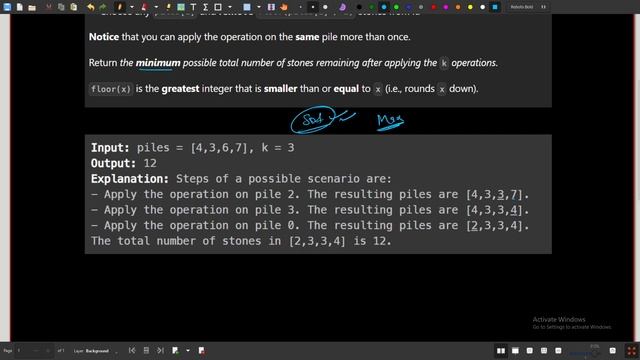Select the Region Select tool

coord(247,7)
